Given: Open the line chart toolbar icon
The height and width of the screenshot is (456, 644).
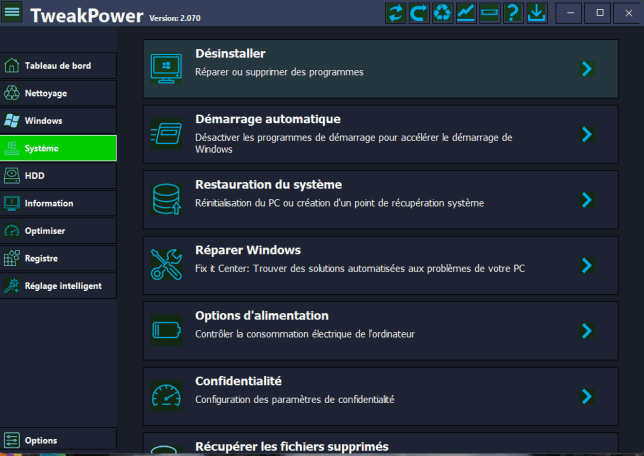Looking at the screenshot, I should (466, 13).
